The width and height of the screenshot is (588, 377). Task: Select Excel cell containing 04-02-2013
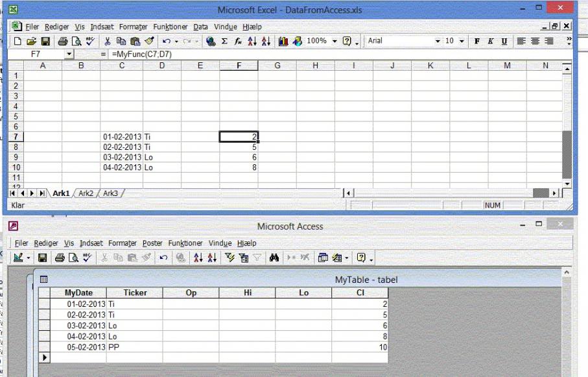pyautogui.click(x=122, y=167)
